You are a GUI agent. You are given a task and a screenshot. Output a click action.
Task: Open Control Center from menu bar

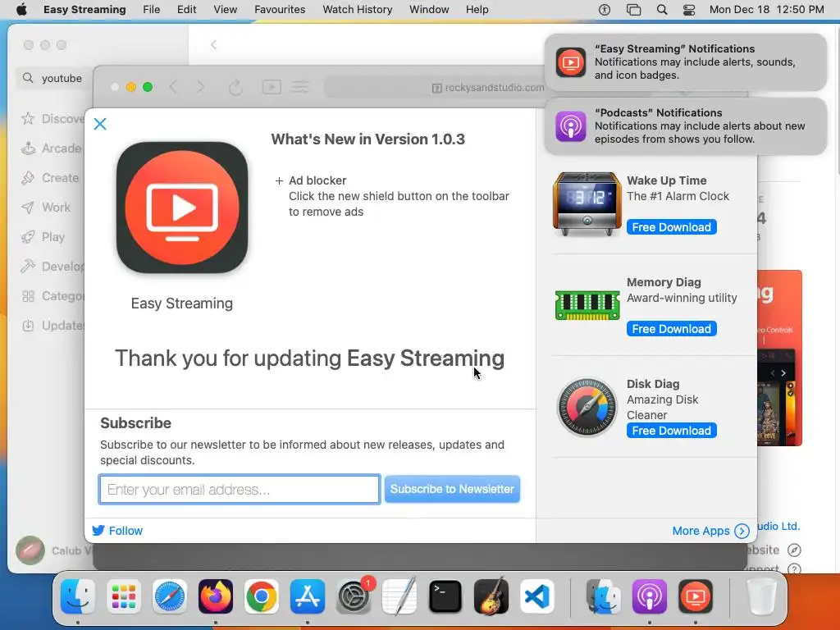[689, 10]
